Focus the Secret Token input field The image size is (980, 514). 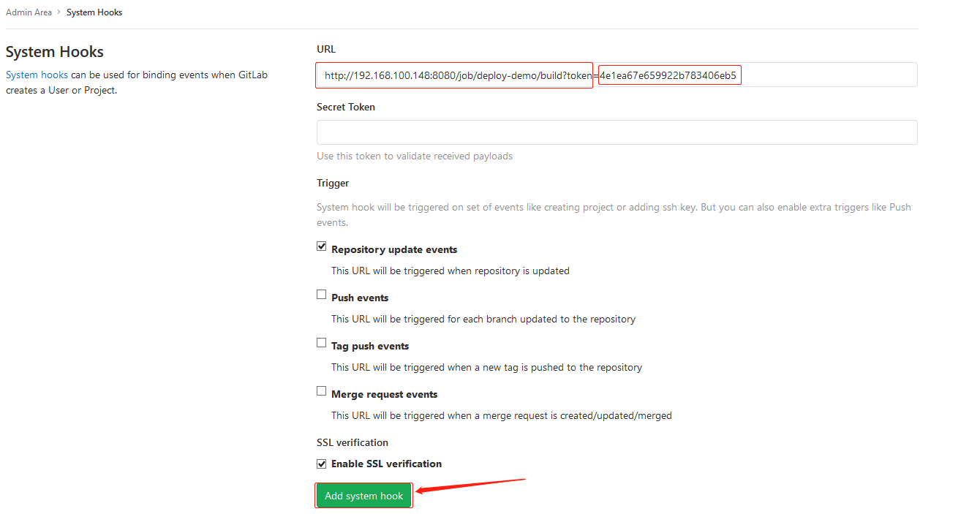[x=617, y=132]
